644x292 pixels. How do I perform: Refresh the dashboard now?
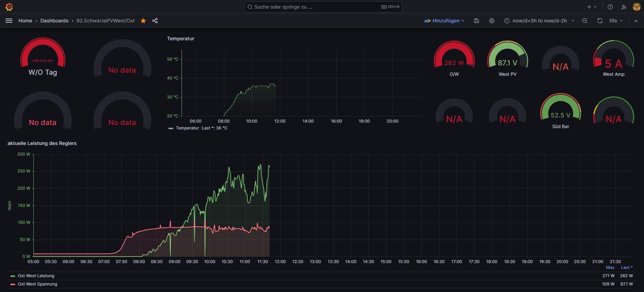click(600, 21)
